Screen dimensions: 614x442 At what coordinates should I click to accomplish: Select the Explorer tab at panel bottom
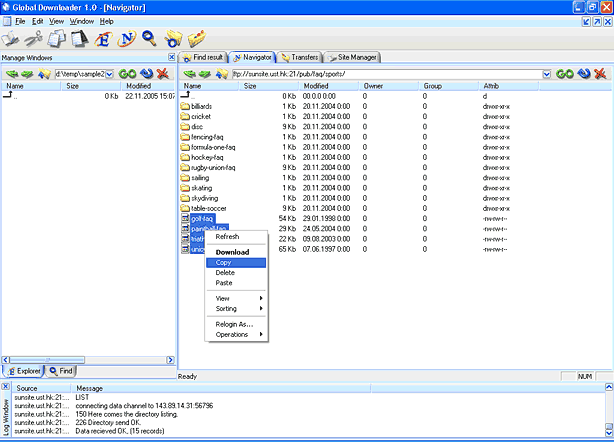(x=24, y=371)
